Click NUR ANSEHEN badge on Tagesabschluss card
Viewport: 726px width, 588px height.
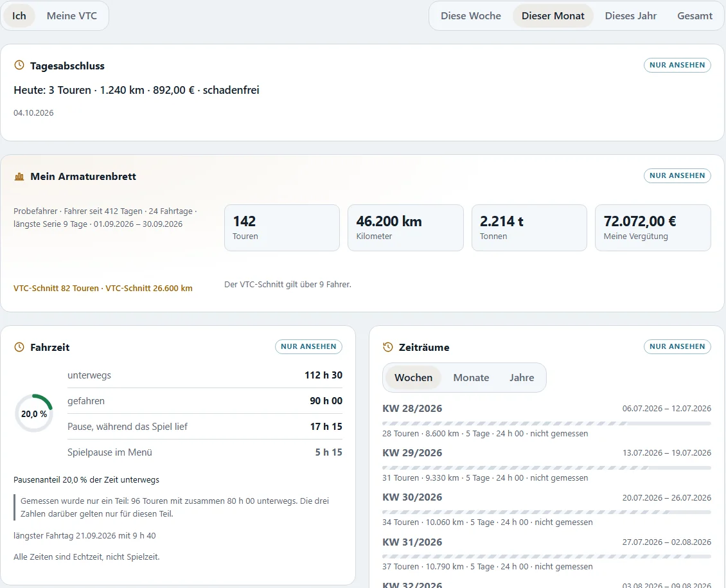point(677,66)
